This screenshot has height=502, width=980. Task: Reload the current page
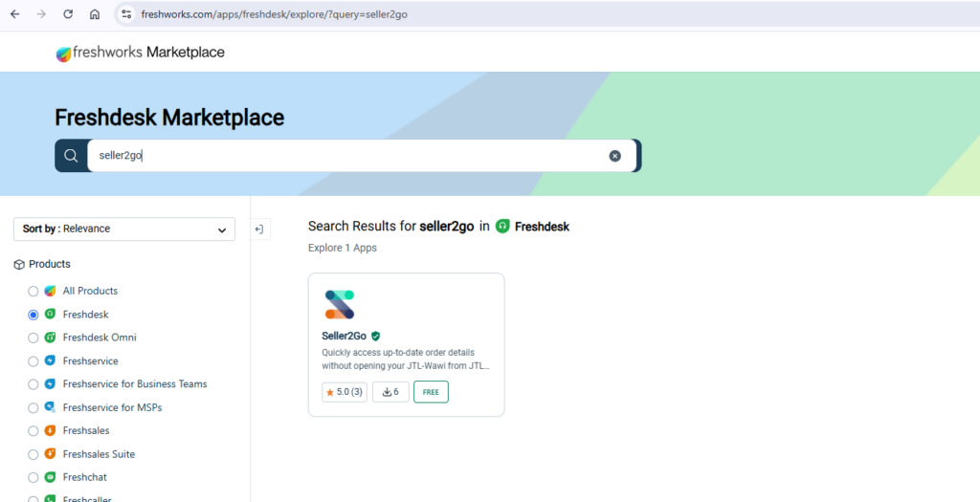pyautogui.click(x=68, y=13)
